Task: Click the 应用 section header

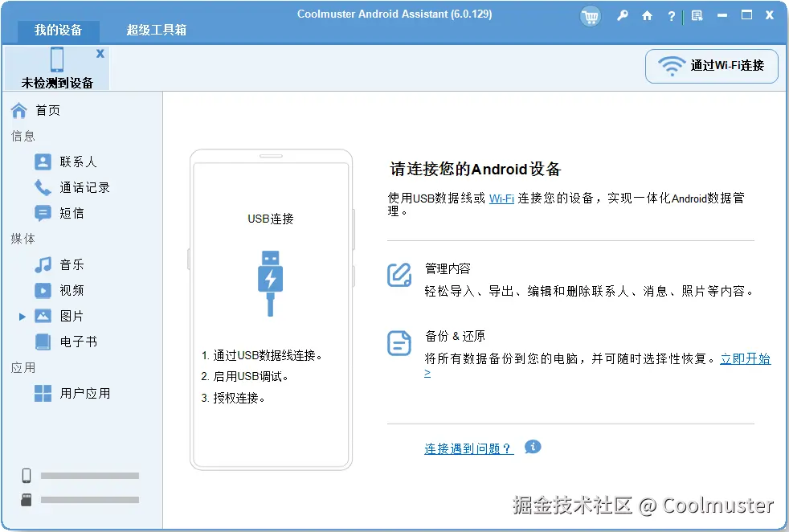Action: (x=23, y=367)
